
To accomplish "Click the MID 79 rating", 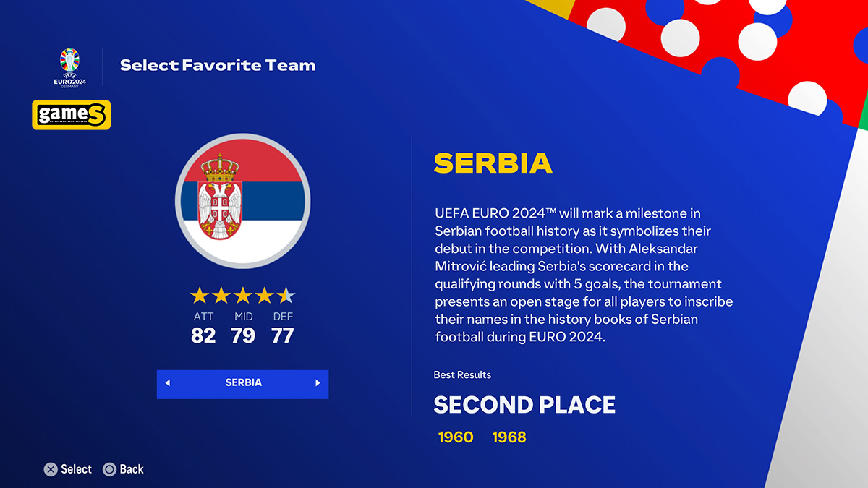I will pos(243,328).
